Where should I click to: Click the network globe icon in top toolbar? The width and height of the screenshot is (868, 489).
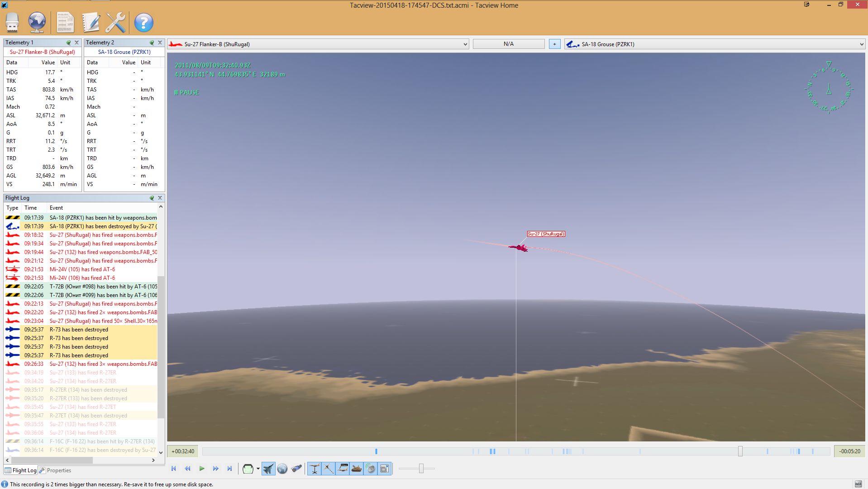(x=37, y=22)
